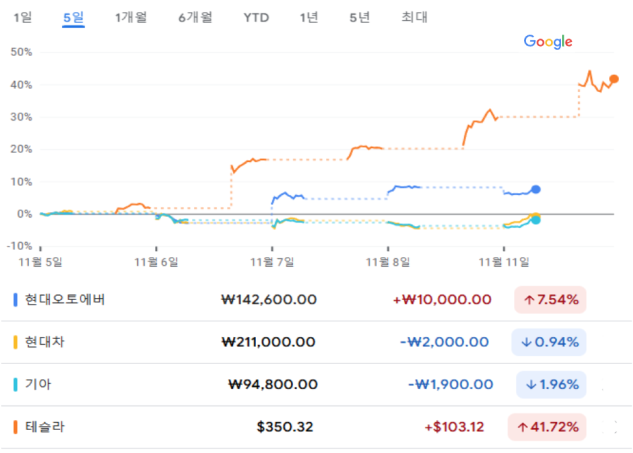Click the ₩142,600.00 price
The image size is (633, 453).
tap(269, 300)
